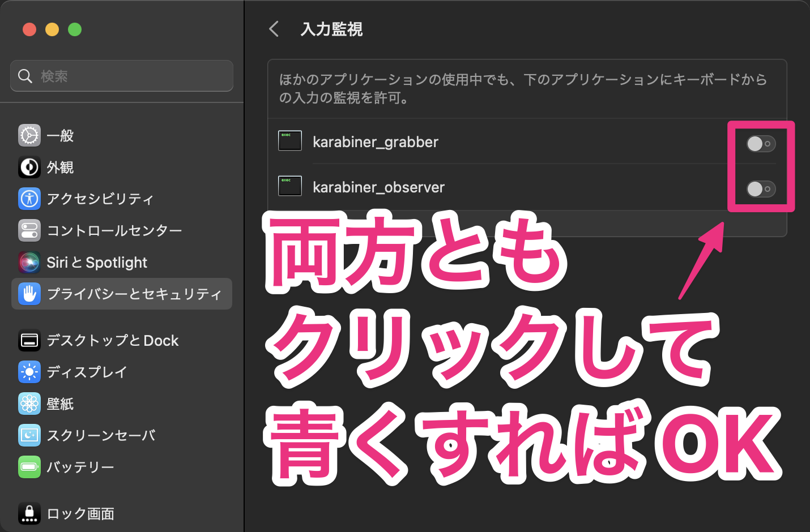Click the karabiner_observer exec app icon
810x532 pixels.
coord(289,186)
